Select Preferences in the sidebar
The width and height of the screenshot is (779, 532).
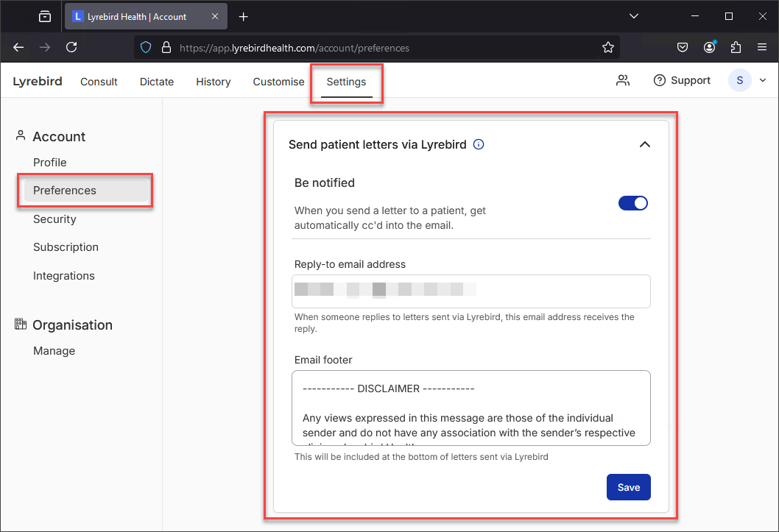click(x=86, y=191)
